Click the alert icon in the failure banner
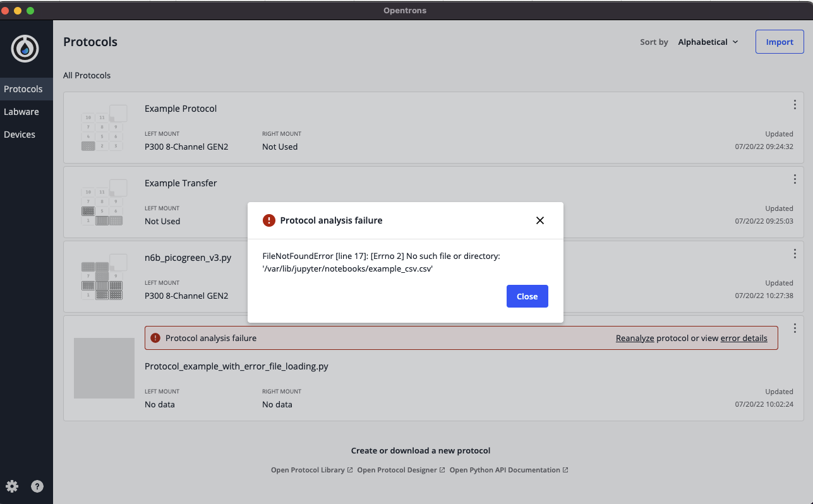This screenshot has width=813, height=504. pyautogui.click(x=155, y=338)
